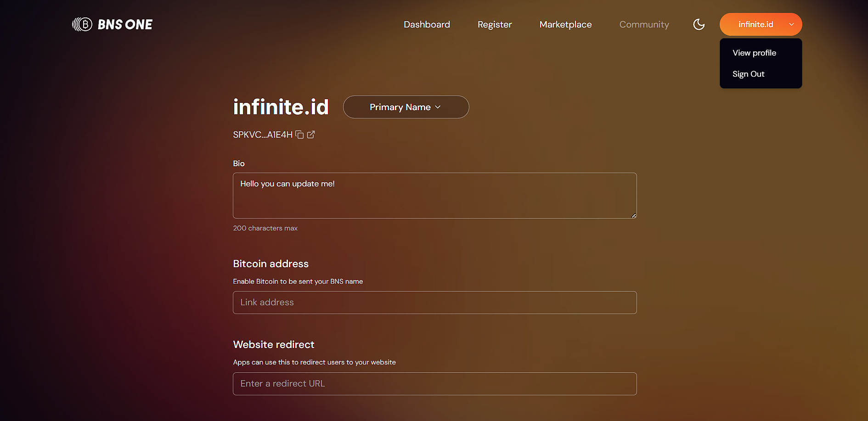
Task: Focus the Bitcoin Link address field
Action: 434,303
